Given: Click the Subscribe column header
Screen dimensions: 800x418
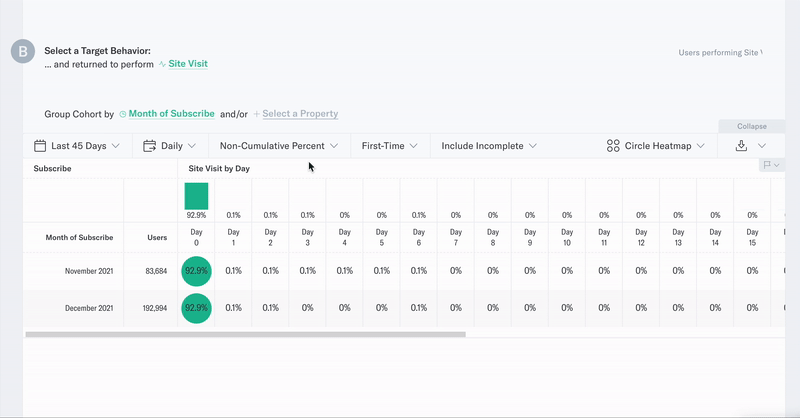Looking at the screenshot, I should tap(53, 168).
